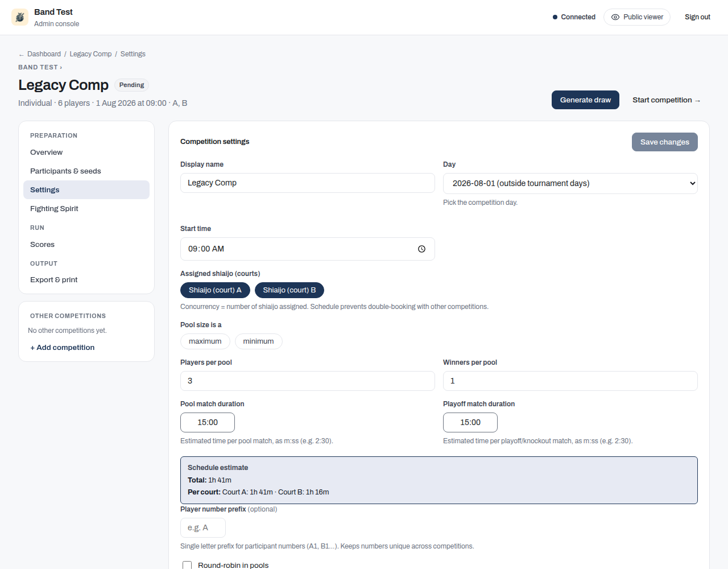728x569 pixels.
Task: Click the back arrow before Dashboard
Action: (x=22, y=55)
